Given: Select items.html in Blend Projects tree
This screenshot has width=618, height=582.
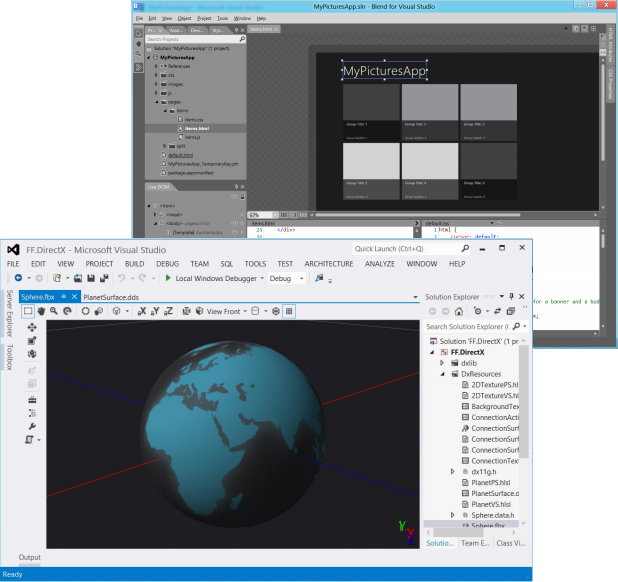Looking at the screenshot, I should pyautogui.click(x=196, y=128).
